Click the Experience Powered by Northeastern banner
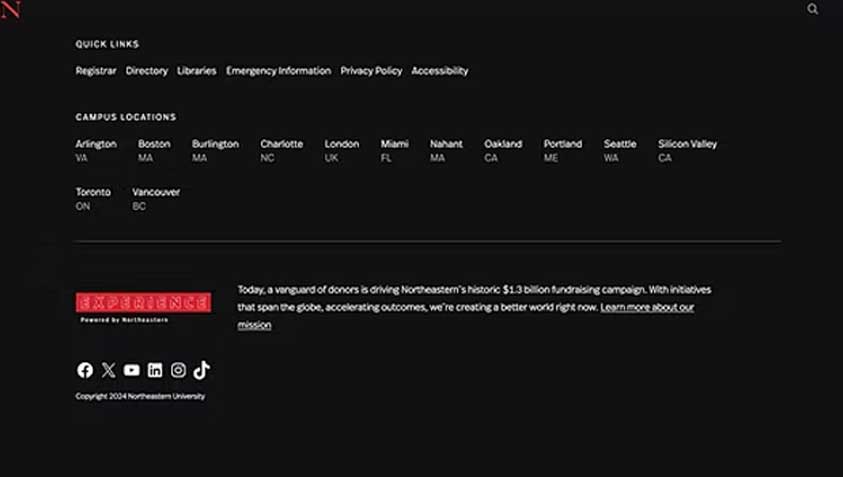 [143, 306]
